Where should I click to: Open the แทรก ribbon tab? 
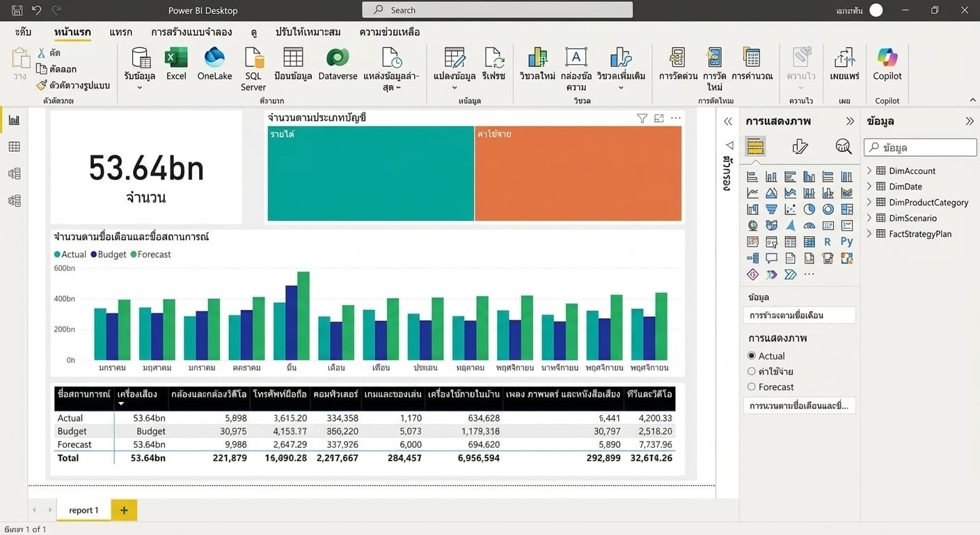tap(120, 32)
